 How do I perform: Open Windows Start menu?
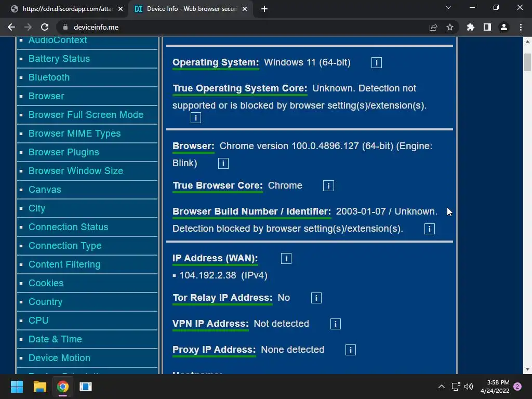[x=17, y=387]
